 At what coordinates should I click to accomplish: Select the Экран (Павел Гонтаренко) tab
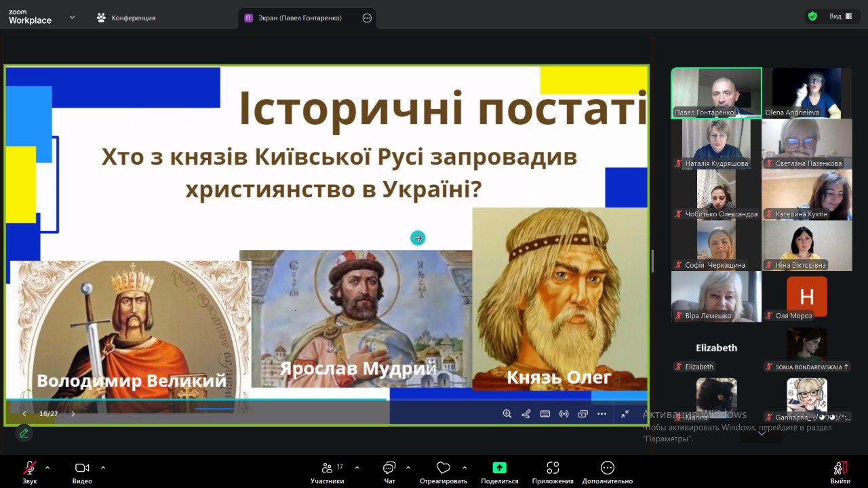[300, 18]
